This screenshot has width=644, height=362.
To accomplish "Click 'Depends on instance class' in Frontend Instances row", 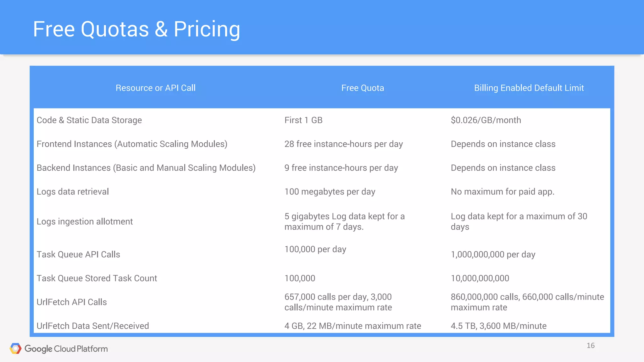I will [x=503, y=144].
